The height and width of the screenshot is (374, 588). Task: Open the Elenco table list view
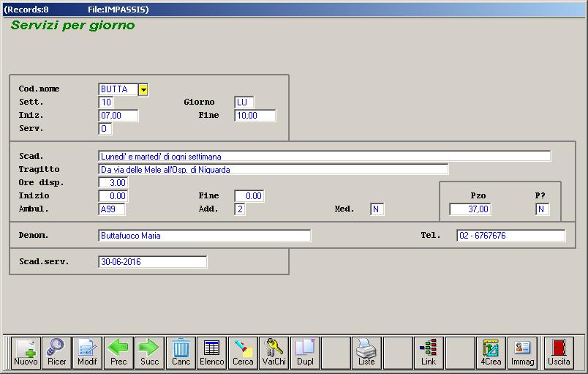click(x=211, y=353)
